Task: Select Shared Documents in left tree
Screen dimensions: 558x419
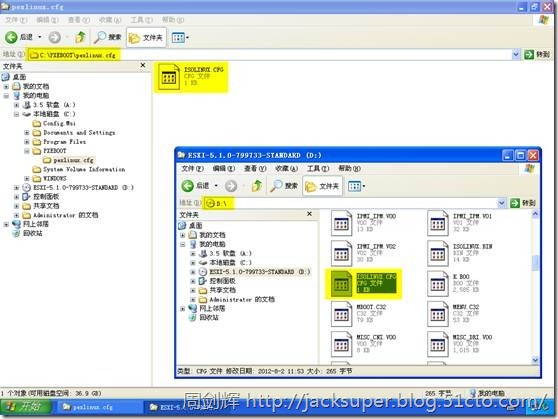Action: [x=41, y=206]
